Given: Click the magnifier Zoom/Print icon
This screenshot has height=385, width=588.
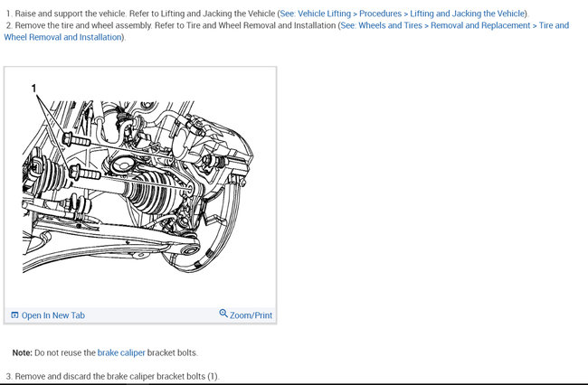Looking at the screenshot, I should [223, 313].
